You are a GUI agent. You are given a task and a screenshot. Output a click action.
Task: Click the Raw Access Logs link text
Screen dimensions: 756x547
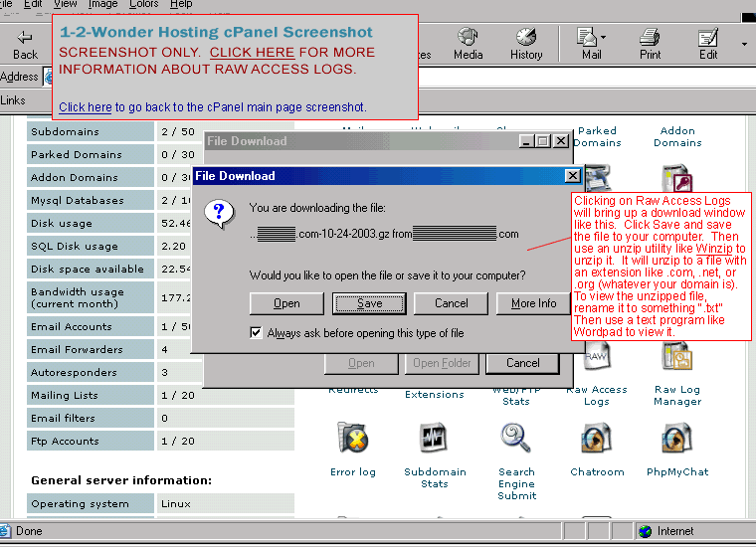(597, 396)
